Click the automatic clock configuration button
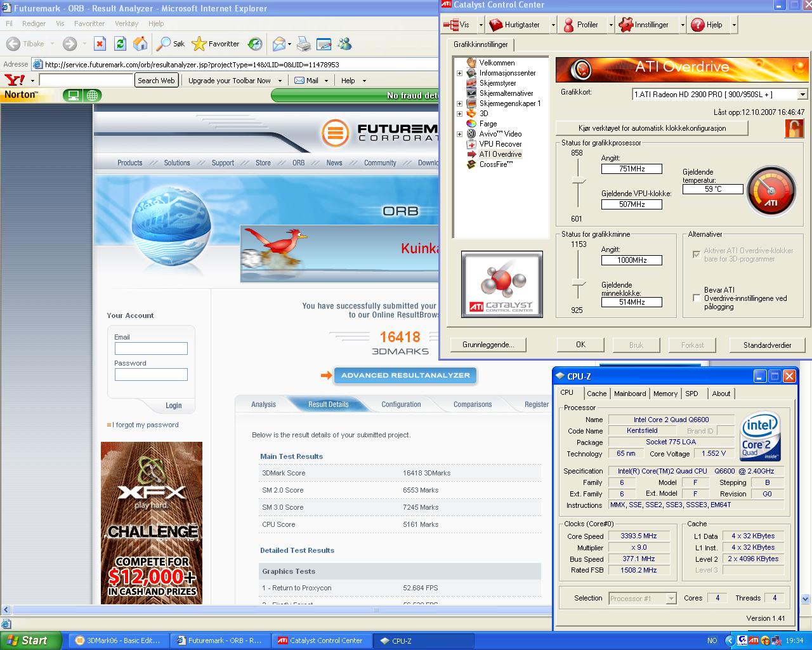 [x=652, y=128]
